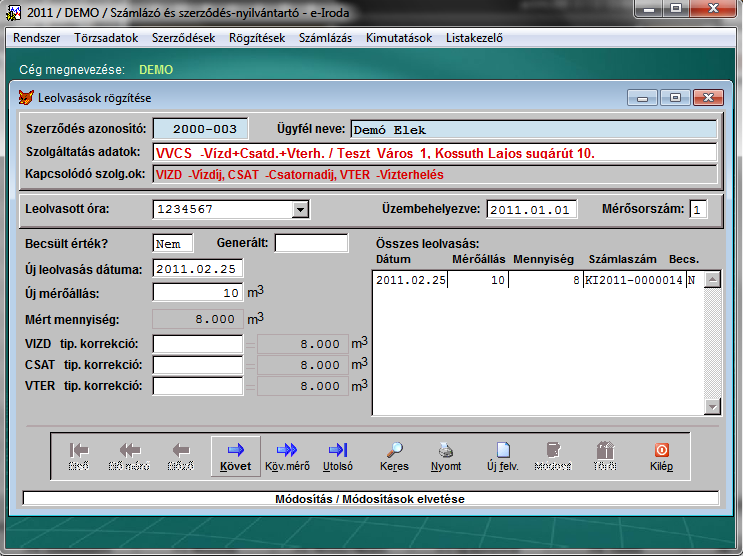The height and width of the screenshot is (556, 743).
Task: Open search with the Keres magnifier
Action: 394,455
